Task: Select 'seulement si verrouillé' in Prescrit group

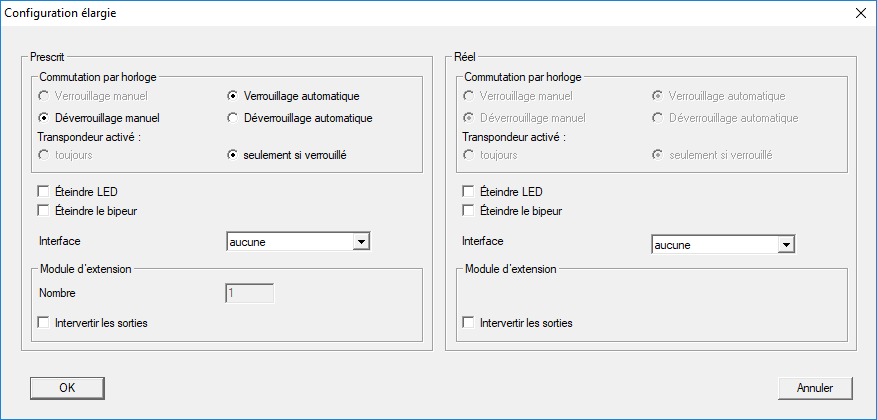Action: [x=233, y=155]
